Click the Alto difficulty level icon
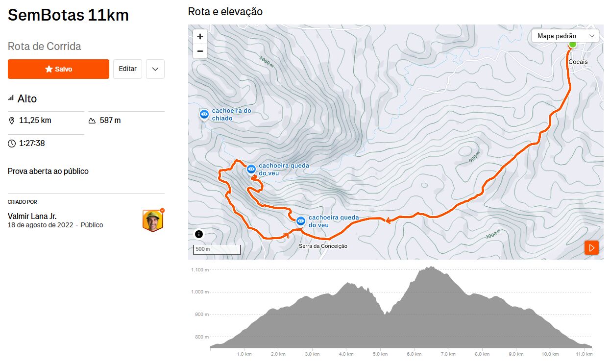 [x=11, y=98]
